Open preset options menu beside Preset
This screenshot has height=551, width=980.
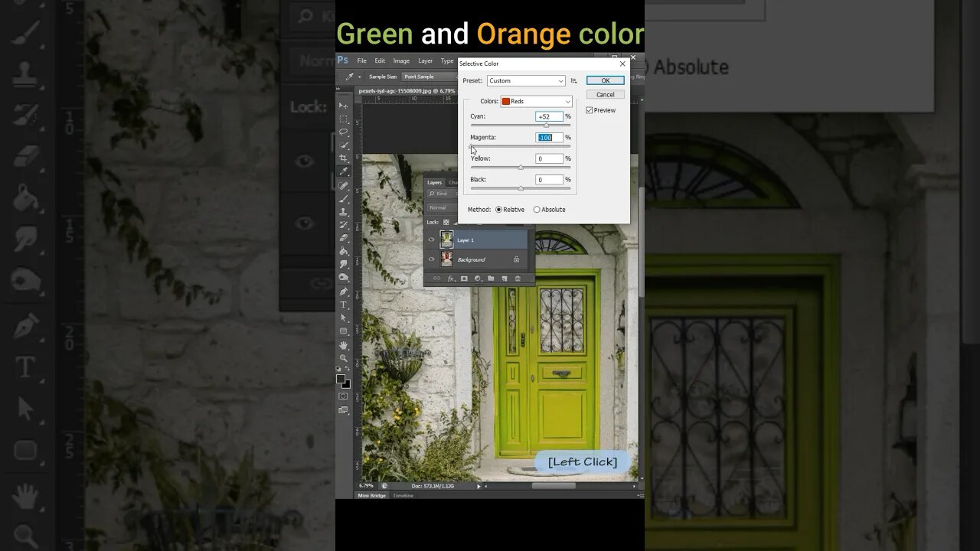(x=574, y=80)
